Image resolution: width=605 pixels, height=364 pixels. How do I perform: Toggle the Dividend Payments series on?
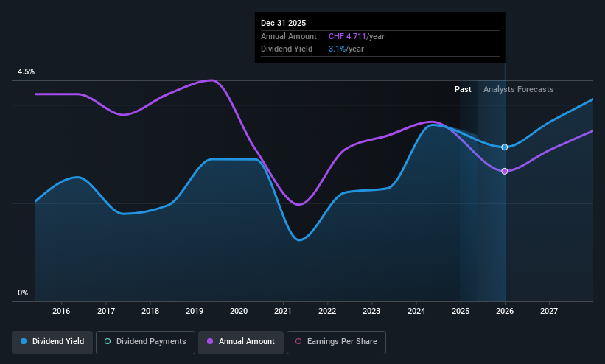[x=145, y=342]
